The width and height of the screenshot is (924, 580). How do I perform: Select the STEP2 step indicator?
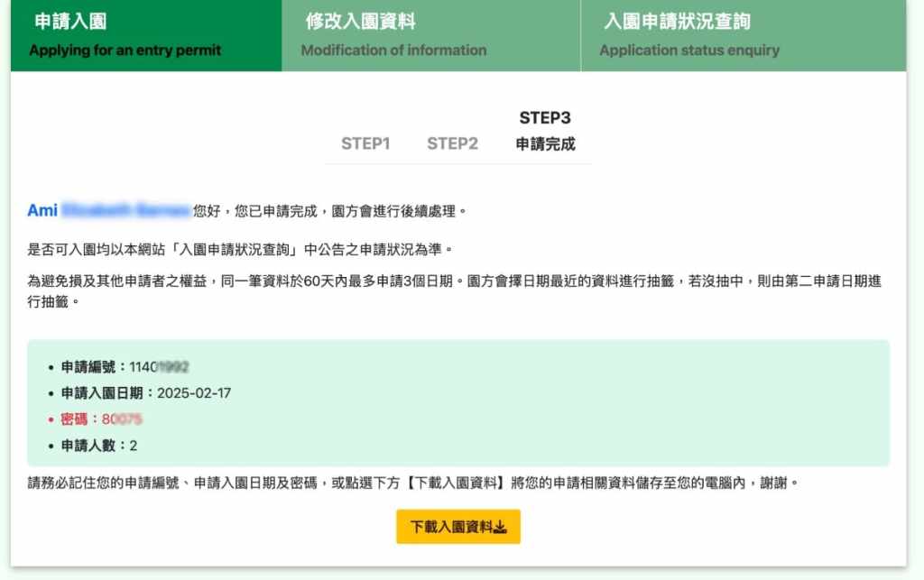tap(452, 143)
